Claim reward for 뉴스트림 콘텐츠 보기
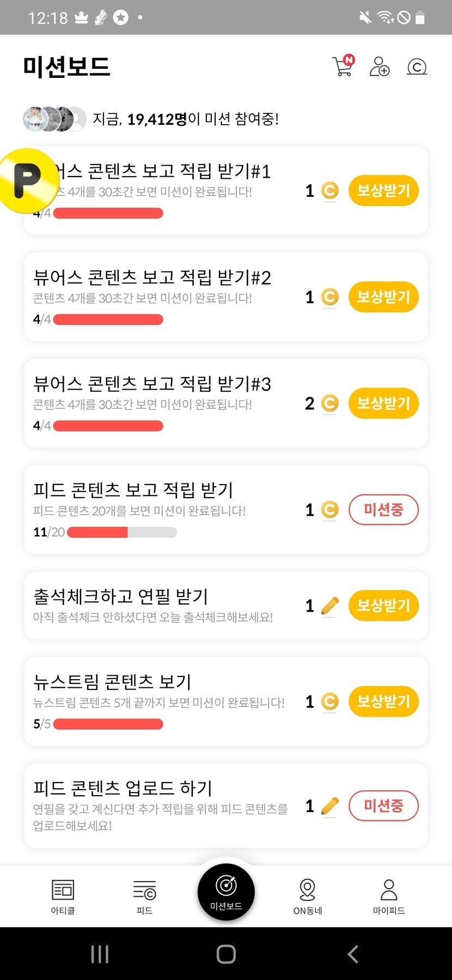Screen dimensions: 452x980 point(383,701)
